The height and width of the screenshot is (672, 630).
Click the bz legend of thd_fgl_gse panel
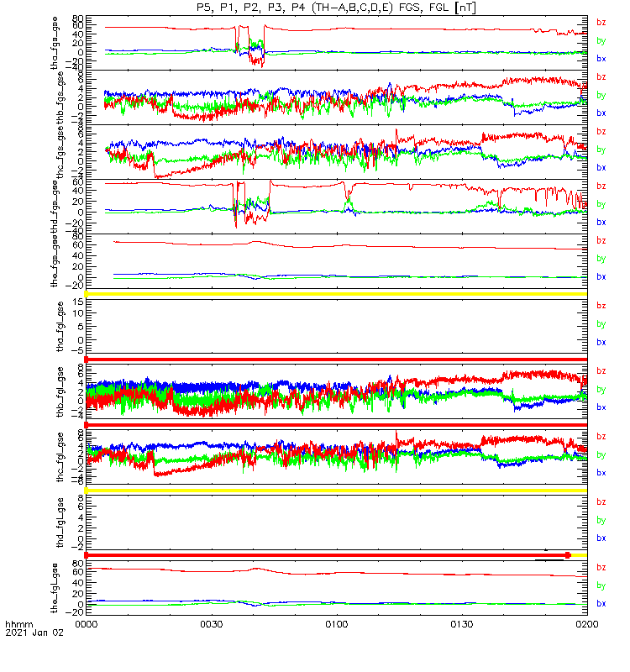point(601,501)
